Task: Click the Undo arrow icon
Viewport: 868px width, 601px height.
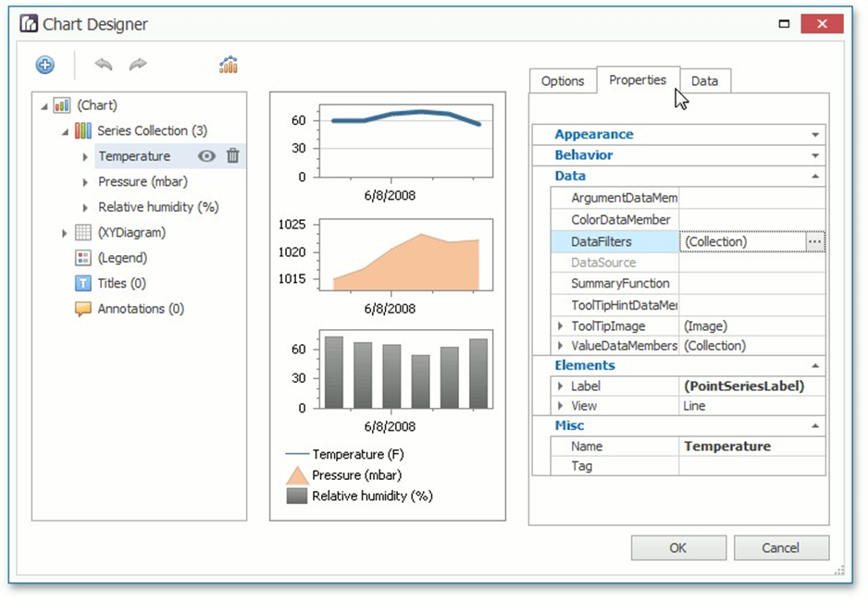Action: [102, 65]
